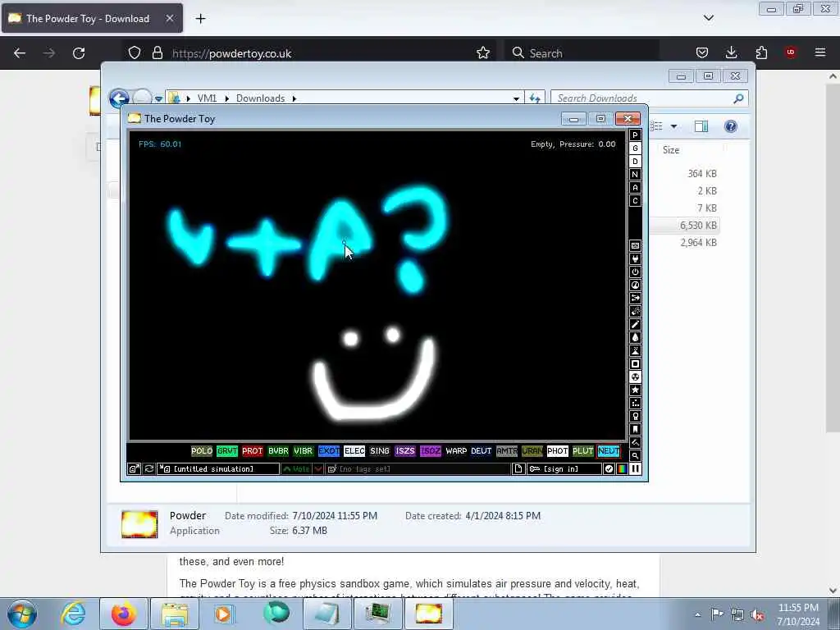This screenshot has width=840, height=630.
Task: List all Firefox tabs
Action: (x=708, y=18)
